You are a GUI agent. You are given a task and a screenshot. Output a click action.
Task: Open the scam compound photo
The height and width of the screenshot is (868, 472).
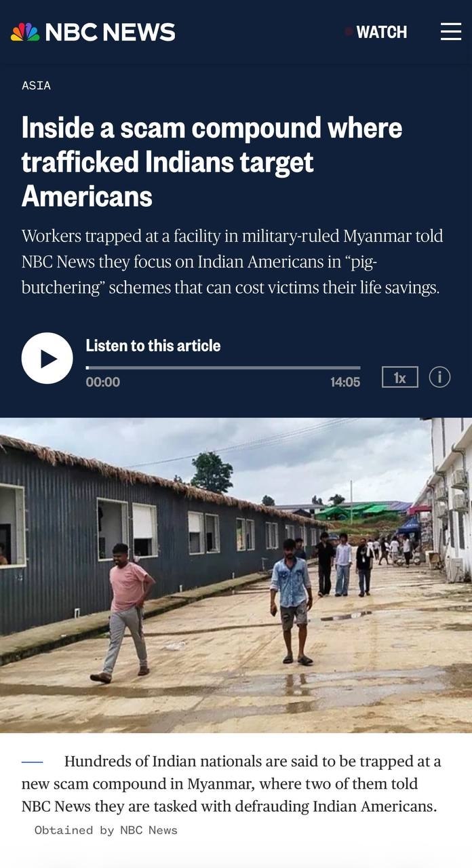236,575
